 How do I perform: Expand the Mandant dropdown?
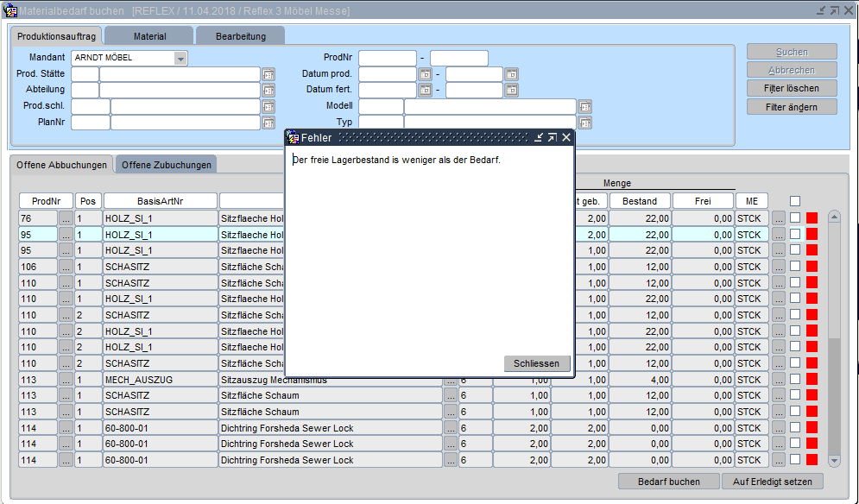(180, 59)
